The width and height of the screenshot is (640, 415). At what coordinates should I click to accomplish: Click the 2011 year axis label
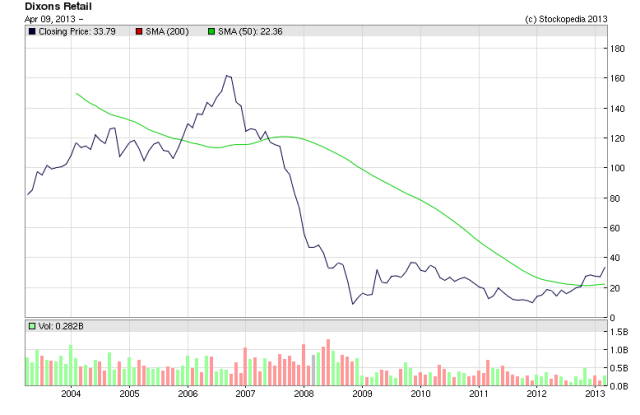(x=479, y=394)
